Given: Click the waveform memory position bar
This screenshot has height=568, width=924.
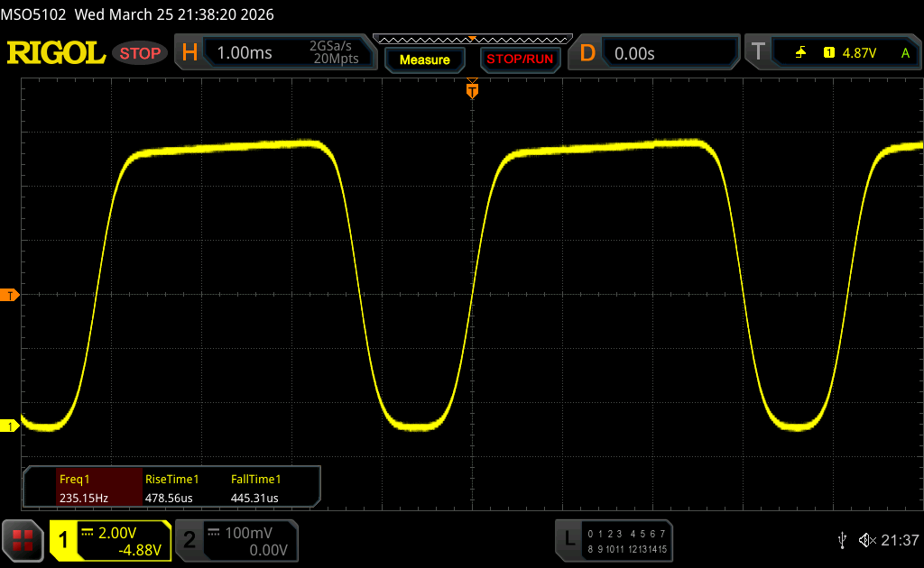Looking at the screenshot, I should click(472, 39).
